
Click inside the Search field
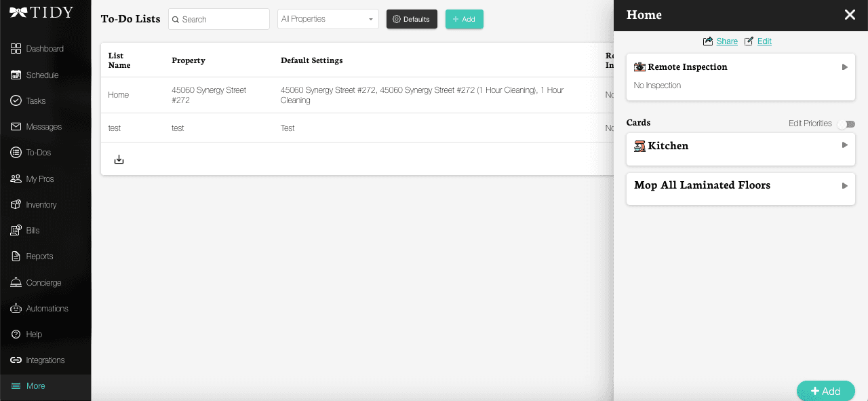click(x=218, y=19)
